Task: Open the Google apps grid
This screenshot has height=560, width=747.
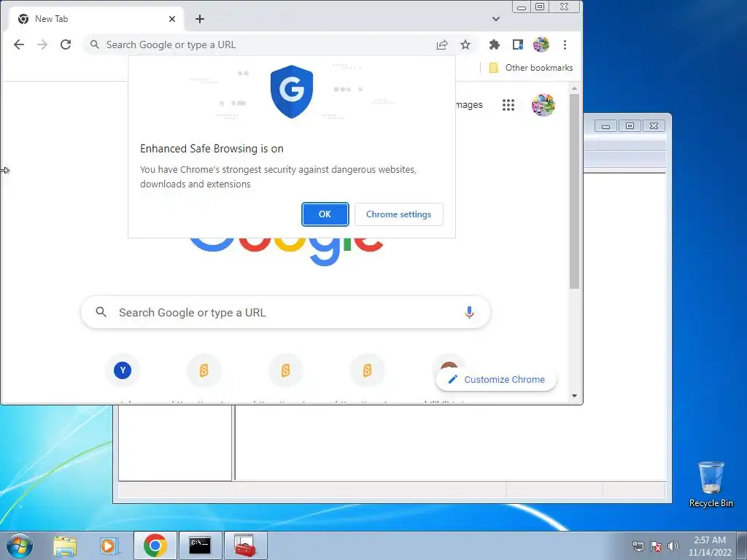Action: [x=508, y=105]
